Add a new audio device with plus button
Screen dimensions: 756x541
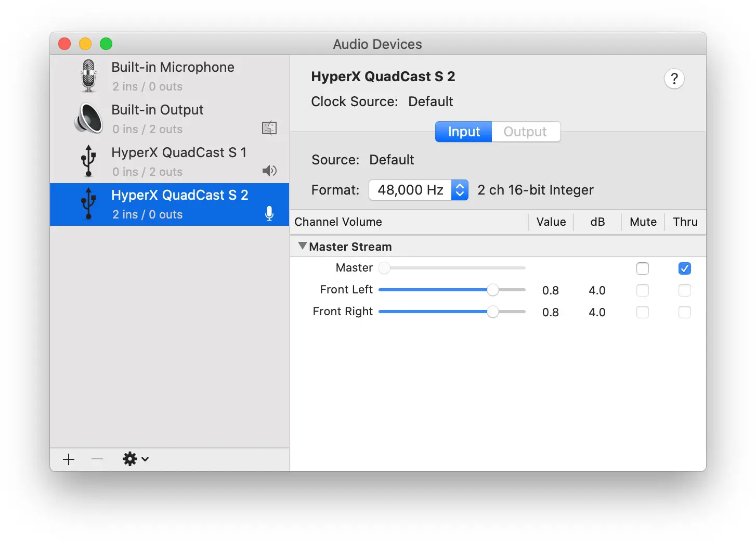click(x=69, y=459)
